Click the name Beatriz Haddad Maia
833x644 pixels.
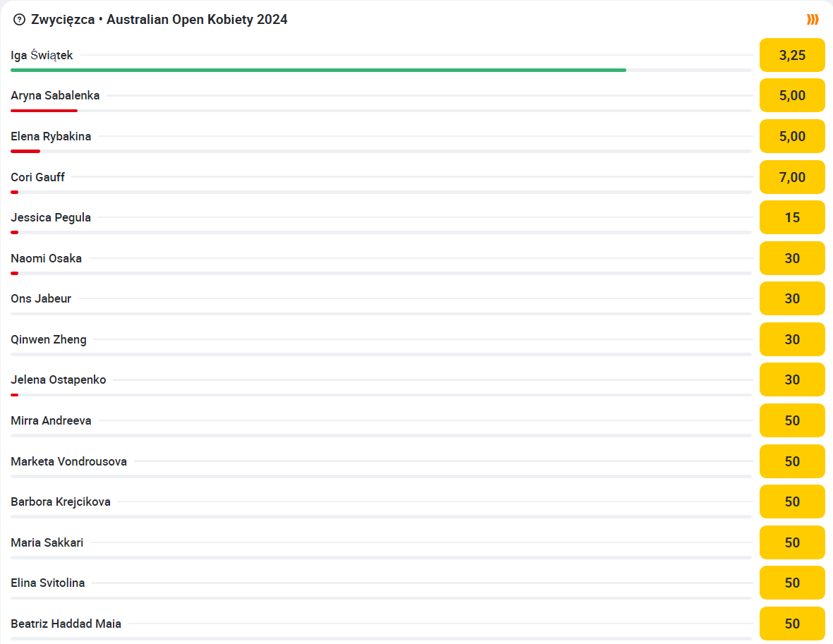coord(66,624)
